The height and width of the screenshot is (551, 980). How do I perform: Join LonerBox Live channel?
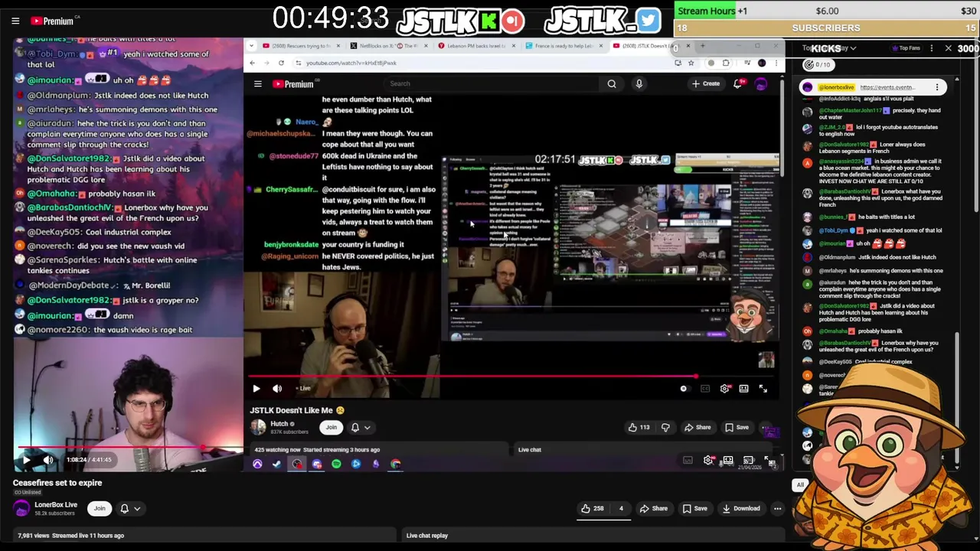tap(100, 508)
